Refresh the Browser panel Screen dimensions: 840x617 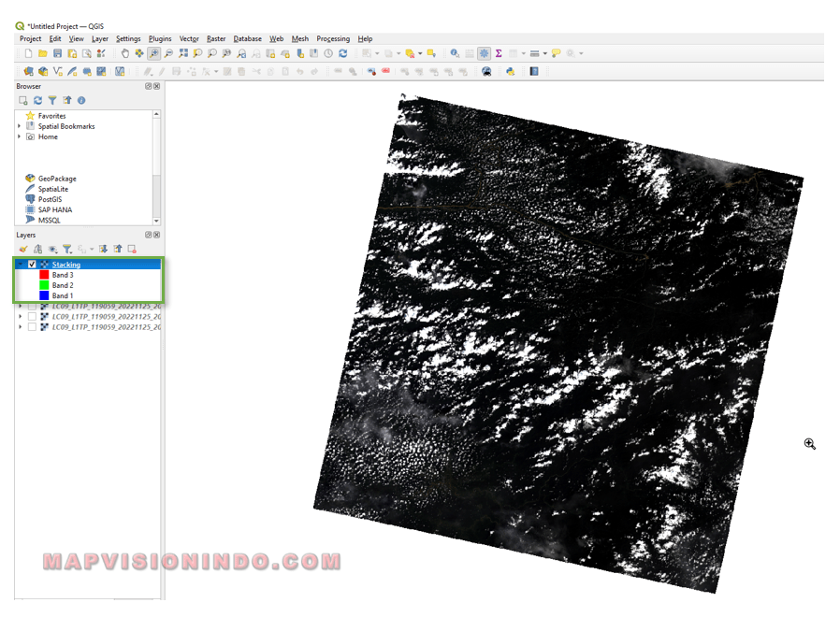click(x=37, y=100)
